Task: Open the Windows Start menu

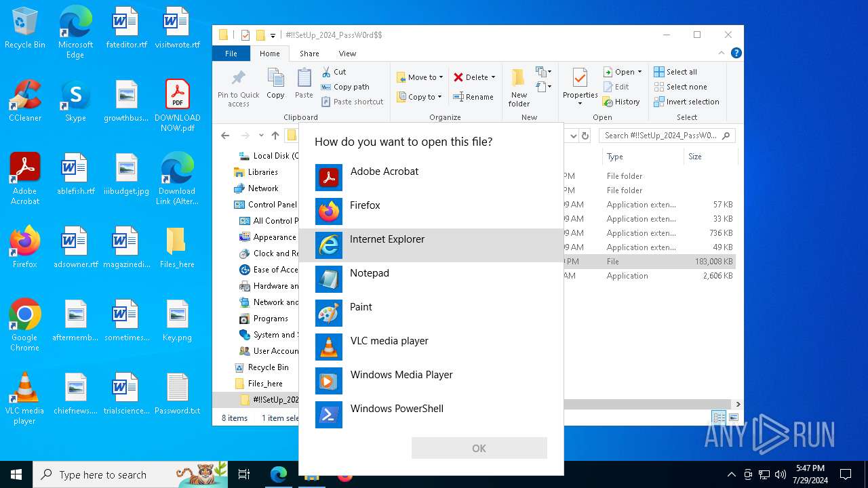Action: [x=16, y=474]
